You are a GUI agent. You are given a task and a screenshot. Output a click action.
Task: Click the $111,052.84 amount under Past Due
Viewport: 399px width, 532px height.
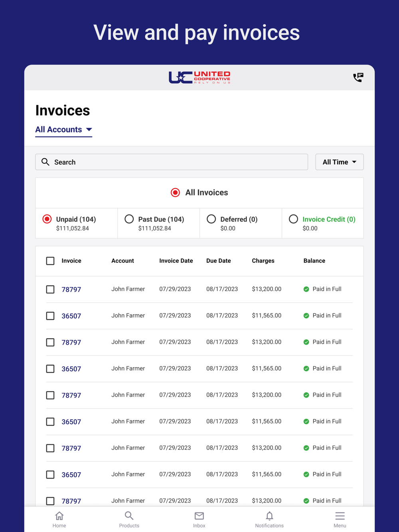155,229
